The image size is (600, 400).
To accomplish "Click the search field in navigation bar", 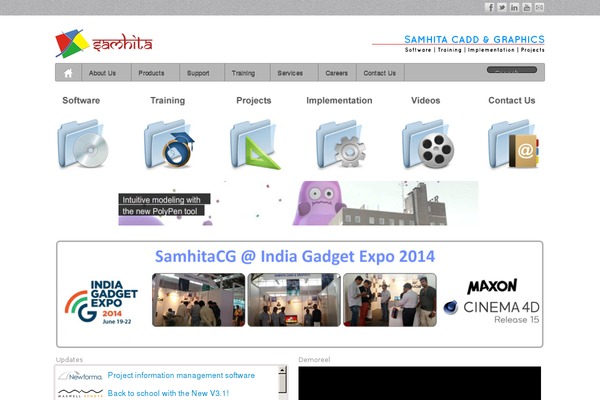I will coord(512,70).
